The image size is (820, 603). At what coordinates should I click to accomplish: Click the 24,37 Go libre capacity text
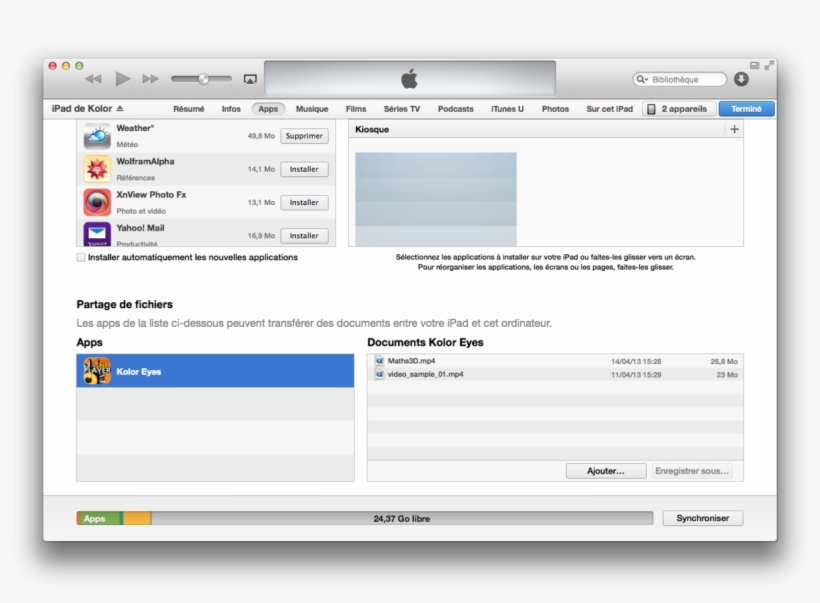[x=402, y=519]
